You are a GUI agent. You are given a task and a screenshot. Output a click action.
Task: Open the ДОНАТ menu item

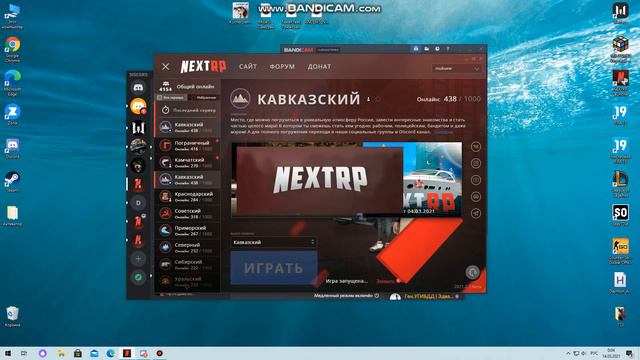pos(319,66)
